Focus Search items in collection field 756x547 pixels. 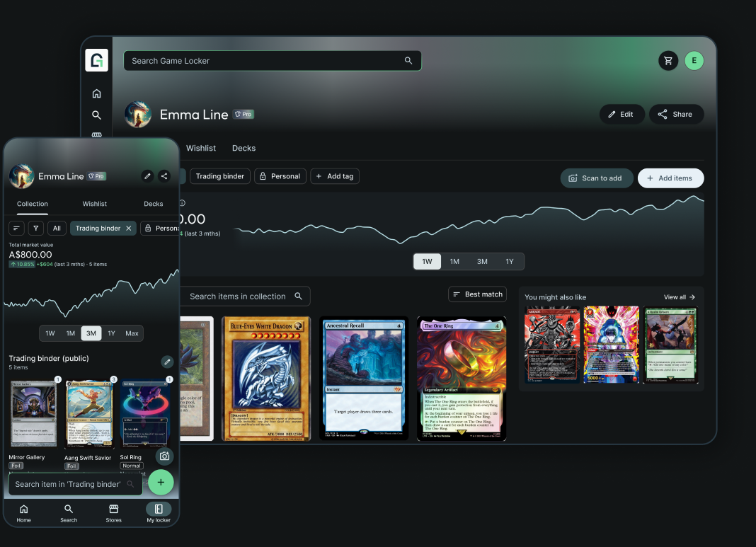[x=244, y=296]
